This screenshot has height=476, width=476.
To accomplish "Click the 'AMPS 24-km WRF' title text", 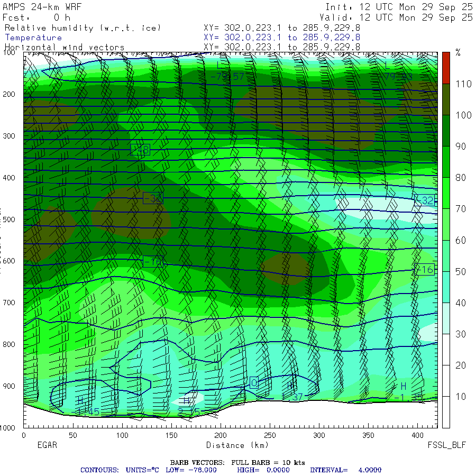I will [x=42, y=7].
